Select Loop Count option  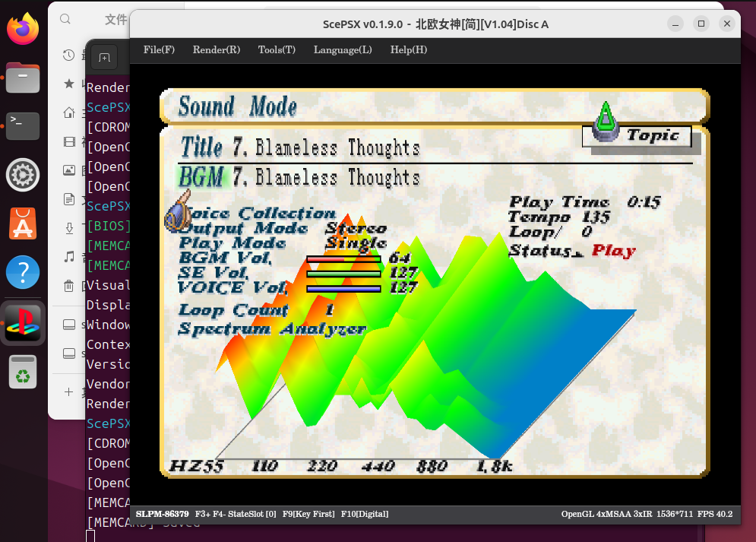point(233,310)
